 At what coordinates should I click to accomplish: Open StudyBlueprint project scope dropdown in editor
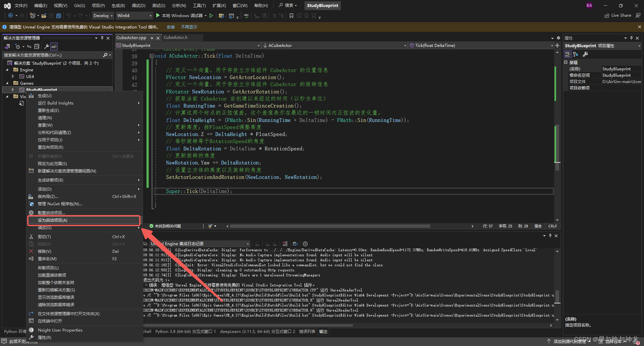pos(188,45)
